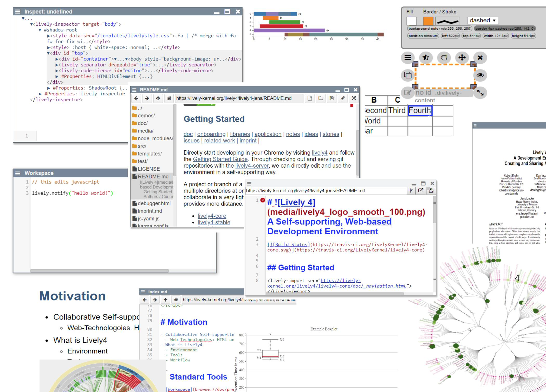Click the halo resize arrows icon
Image resolution: width=546 pixels, height=392 pixels.
pyautogui.click(x=480, y=93)
